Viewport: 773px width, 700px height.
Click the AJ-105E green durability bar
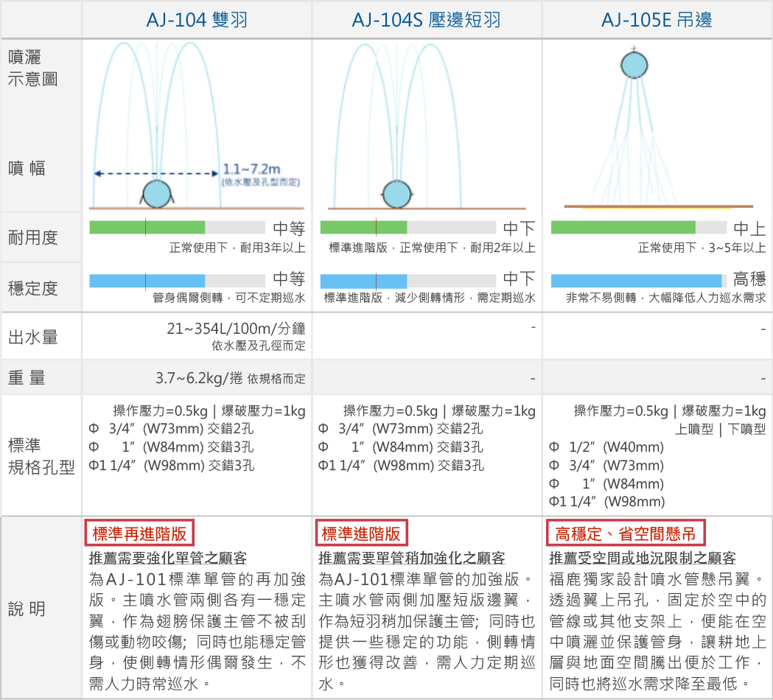623,227
